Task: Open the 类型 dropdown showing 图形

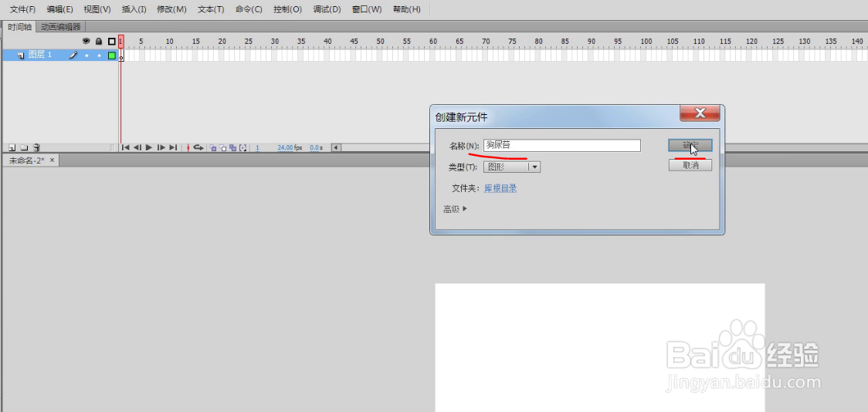Action: 512,167
